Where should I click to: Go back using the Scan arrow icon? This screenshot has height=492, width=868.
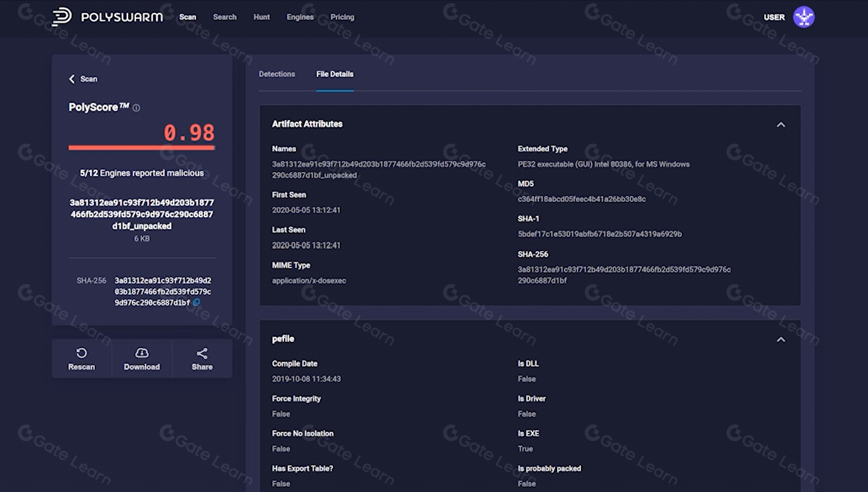[x=72, y=79]
